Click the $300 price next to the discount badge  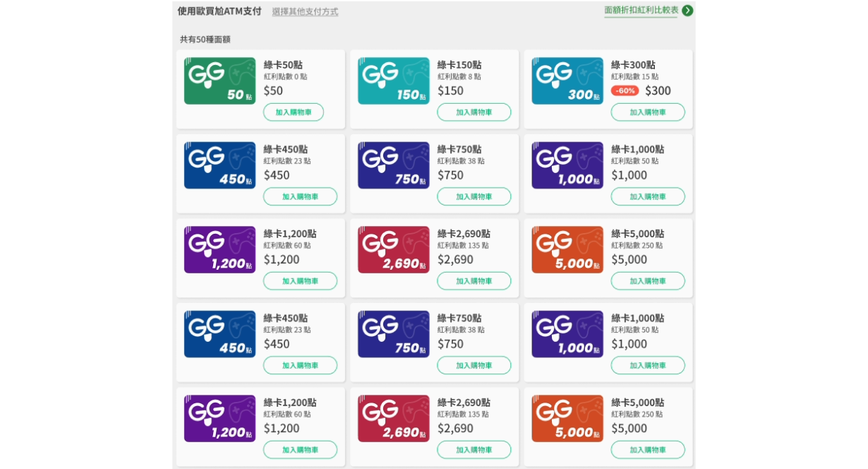pos(658,90)
